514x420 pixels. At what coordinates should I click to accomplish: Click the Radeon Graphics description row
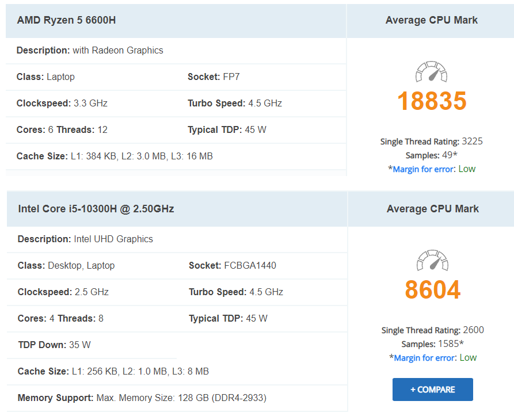point(90,50)
